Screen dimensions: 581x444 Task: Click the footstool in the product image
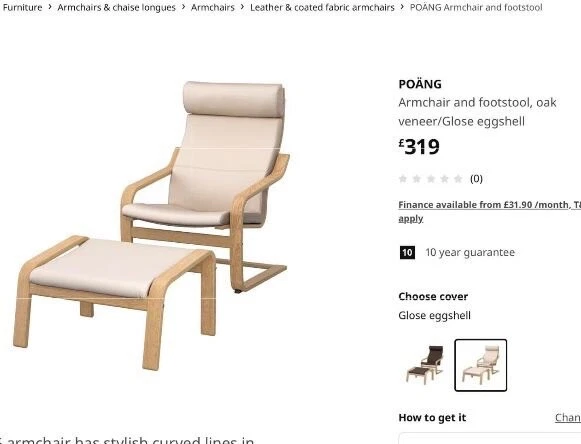(x=114, y=300)
